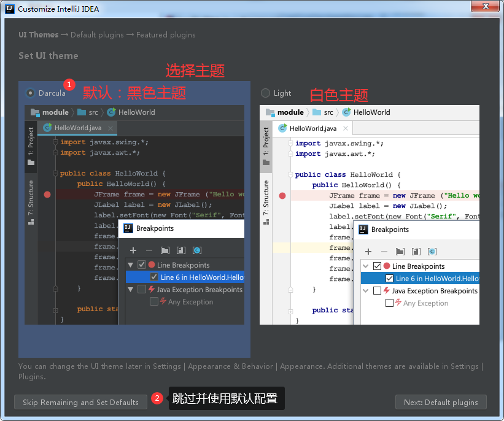Click group by file icon, Light preview

click(416, 252)
